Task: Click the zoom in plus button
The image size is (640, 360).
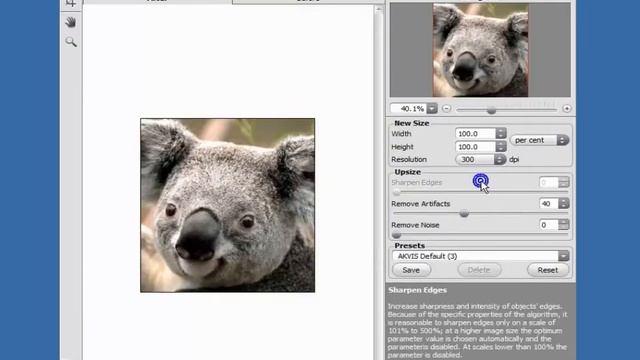Action: pyautogui.click(x=567, y=109)
